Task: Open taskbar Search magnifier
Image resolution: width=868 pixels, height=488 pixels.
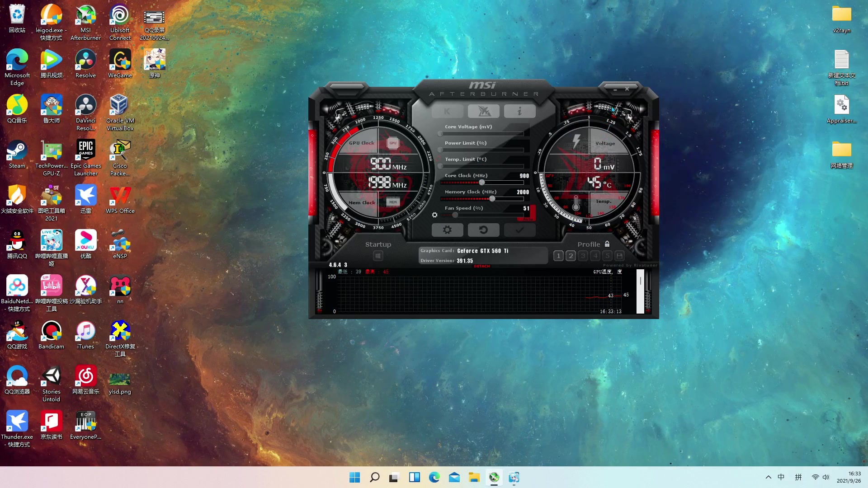Action: pyautogui.click(x=375, y=477)
